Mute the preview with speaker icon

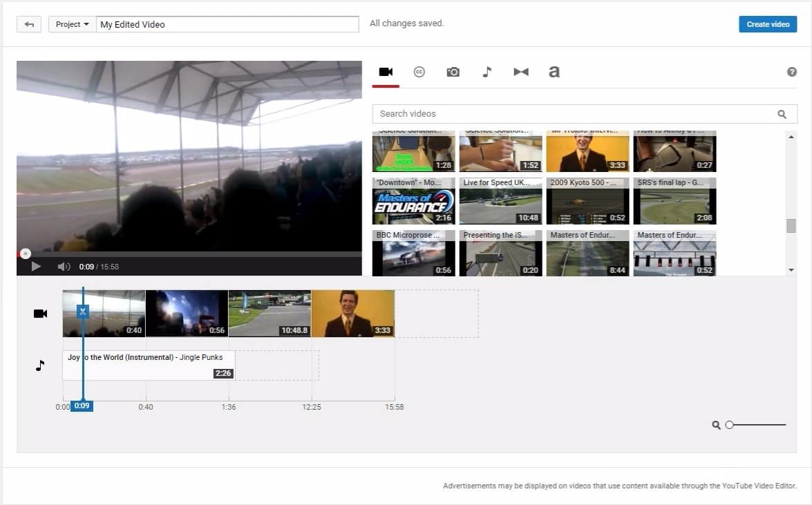[64, 267]
